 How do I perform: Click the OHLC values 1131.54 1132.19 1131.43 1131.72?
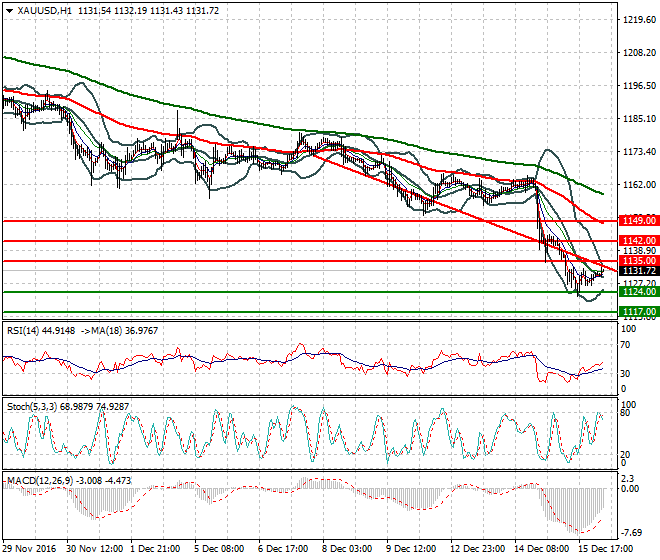coord(149,11)
